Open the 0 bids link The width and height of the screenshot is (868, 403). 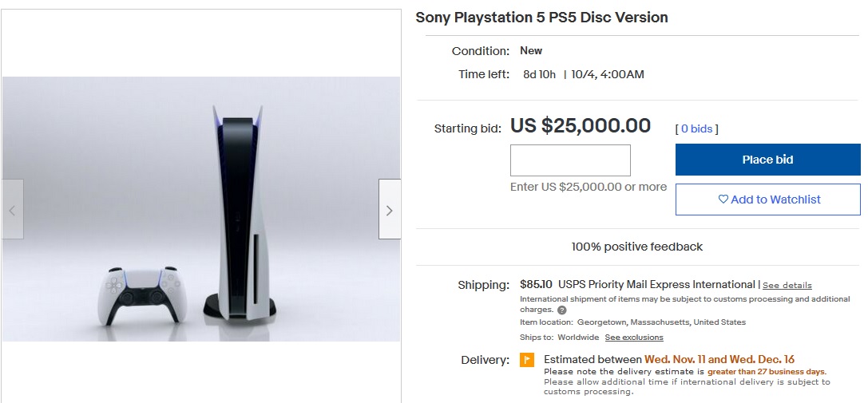coord(696,128)
